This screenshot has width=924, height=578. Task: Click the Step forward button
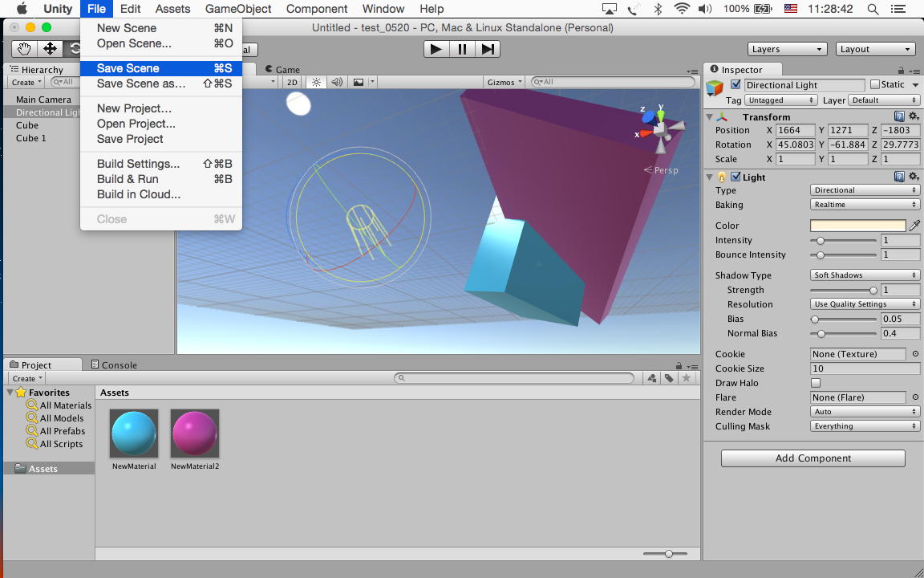point(487,49)
